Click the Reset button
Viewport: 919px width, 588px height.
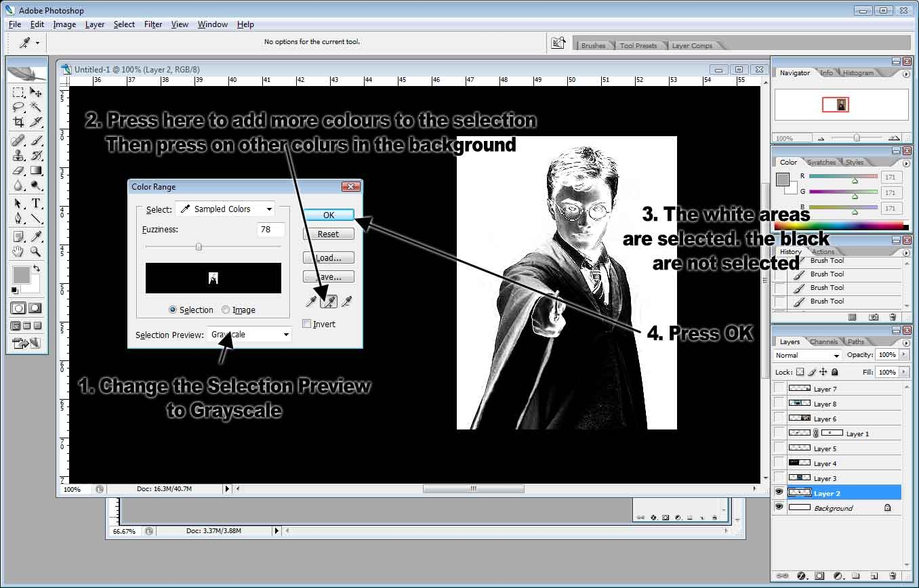[x=329, y=234]
